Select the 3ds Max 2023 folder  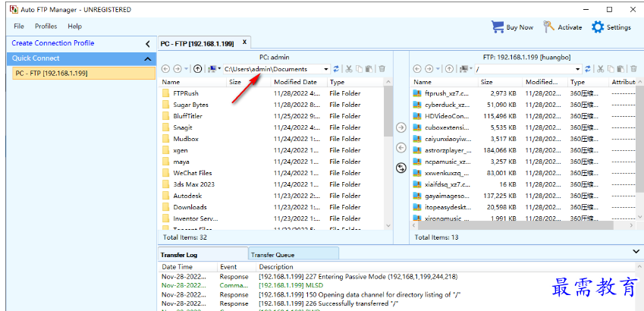[x=194, y=184]
